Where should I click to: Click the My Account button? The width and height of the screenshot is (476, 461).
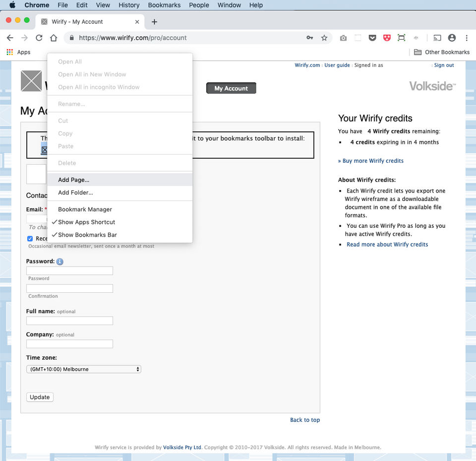(x=231, y=88)
